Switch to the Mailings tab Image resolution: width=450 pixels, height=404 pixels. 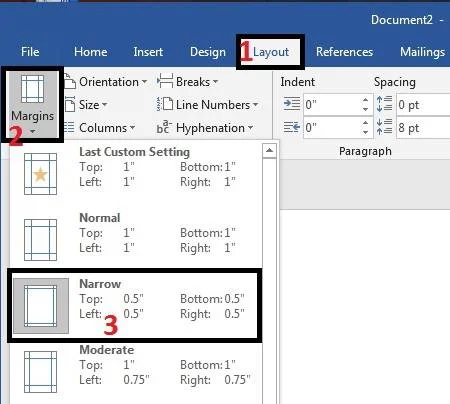pyautogui.click(x=422, y=52)
